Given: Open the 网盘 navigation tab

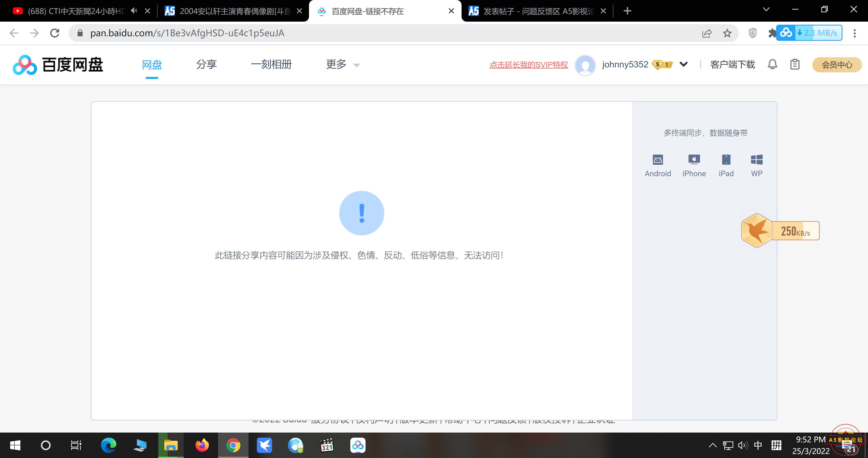Looking at the screenshot, I should tap(152, 64).
